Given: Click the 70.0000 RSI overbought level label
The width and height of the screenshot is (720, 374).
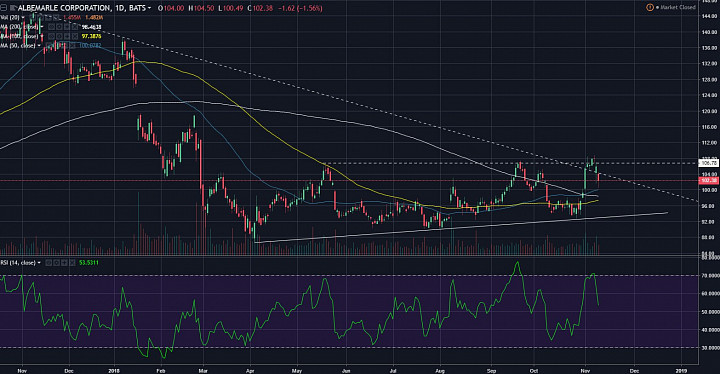Looking at the screenshot, I should click(709, 276).
